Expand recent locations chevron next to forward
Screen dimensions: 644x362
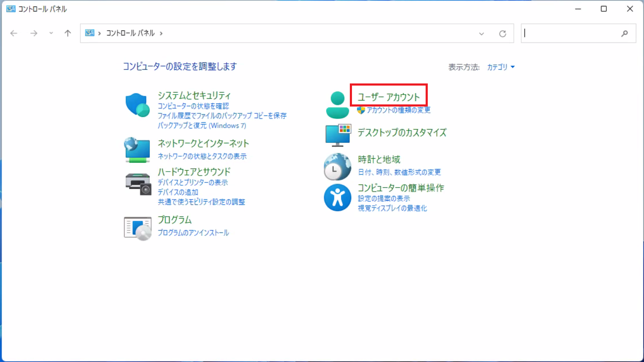[x=51, y=33]
